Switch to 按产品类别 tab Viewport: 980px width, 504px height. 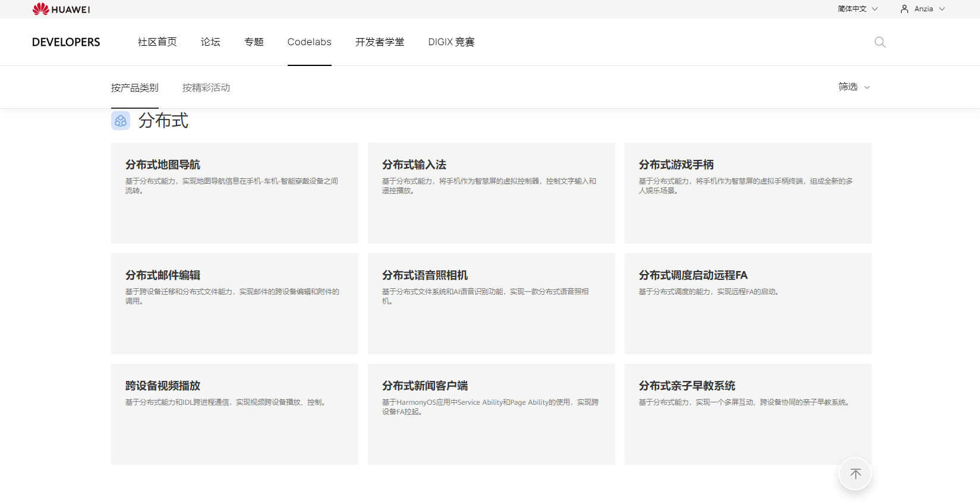click(x=135, y=87)
